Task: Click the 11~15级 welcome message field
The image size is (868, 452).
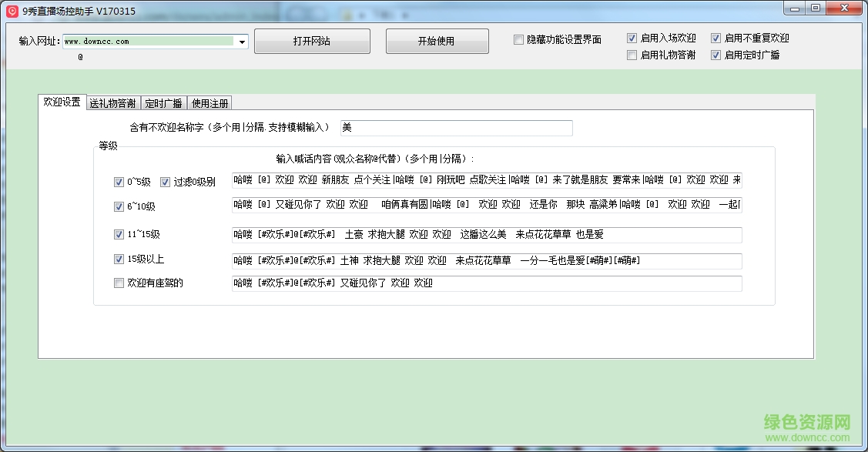Action: (487, 235)
